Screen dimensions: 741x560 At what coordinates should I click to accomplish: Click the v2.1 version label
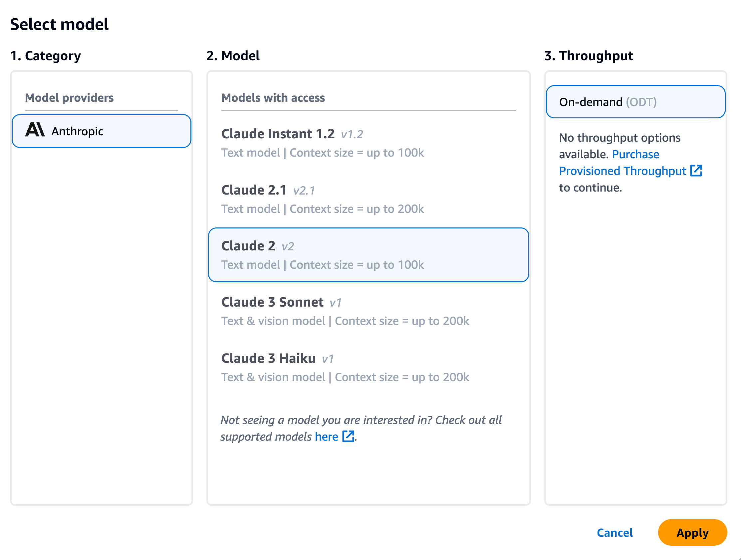tap(304, 191)
